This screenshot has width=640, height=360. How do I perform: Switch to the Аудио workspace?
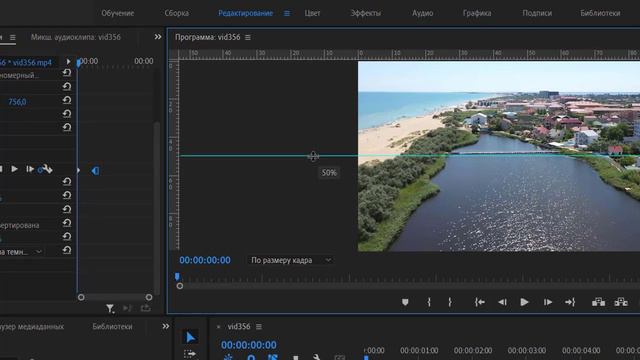422,13
